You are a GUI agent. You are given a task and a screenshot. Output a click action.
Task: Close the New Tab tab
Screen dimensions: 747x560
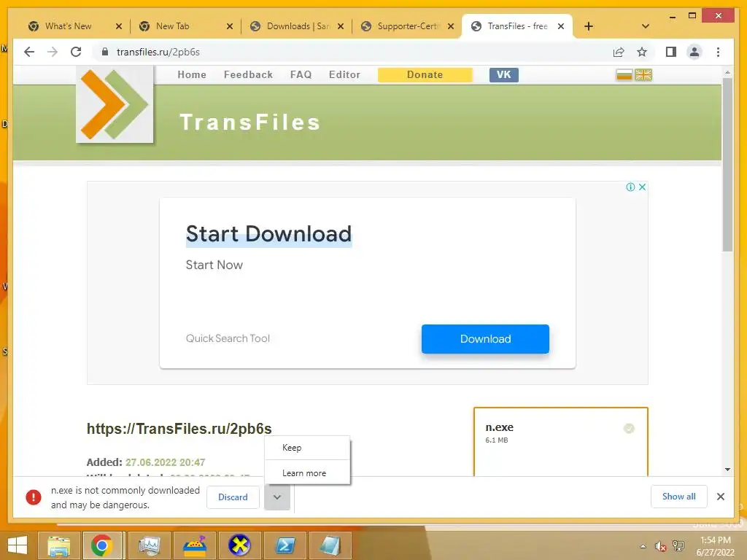coord(230,26)
